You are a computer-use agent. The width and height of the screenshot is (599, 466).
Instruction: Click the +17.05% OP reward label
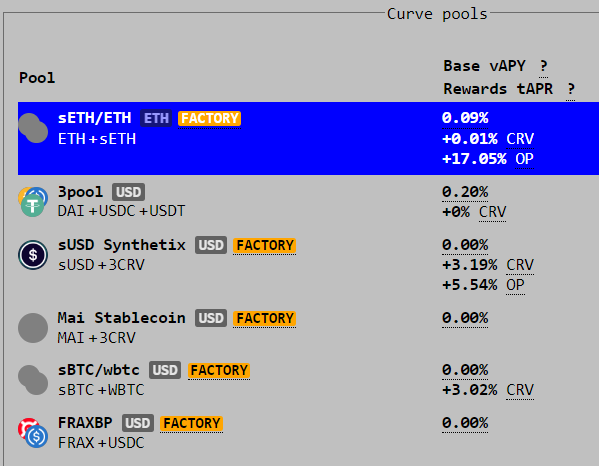[488, 159]
